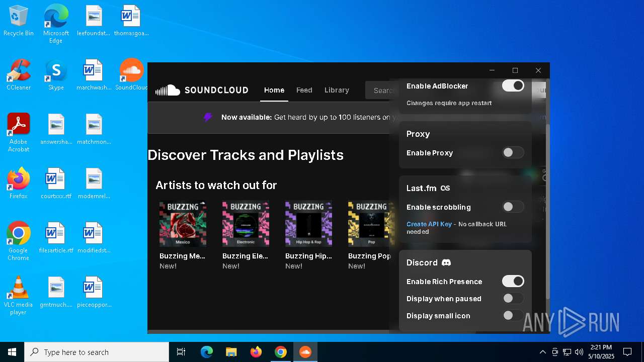This screenshot has width=644, height=362.
Task: Switch to the Feed tab
Action: point(304,90)
